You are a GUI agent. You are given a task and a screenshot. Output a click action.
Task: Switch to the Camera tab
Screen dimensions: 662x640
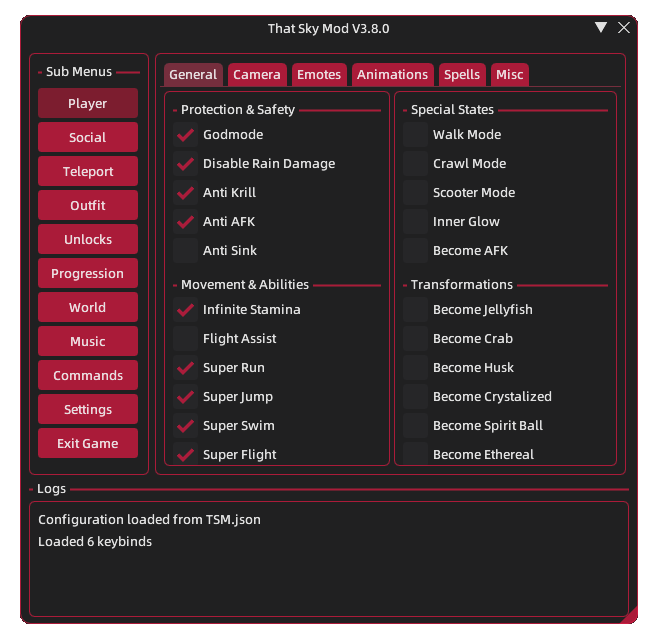click(x=257, y=75)
